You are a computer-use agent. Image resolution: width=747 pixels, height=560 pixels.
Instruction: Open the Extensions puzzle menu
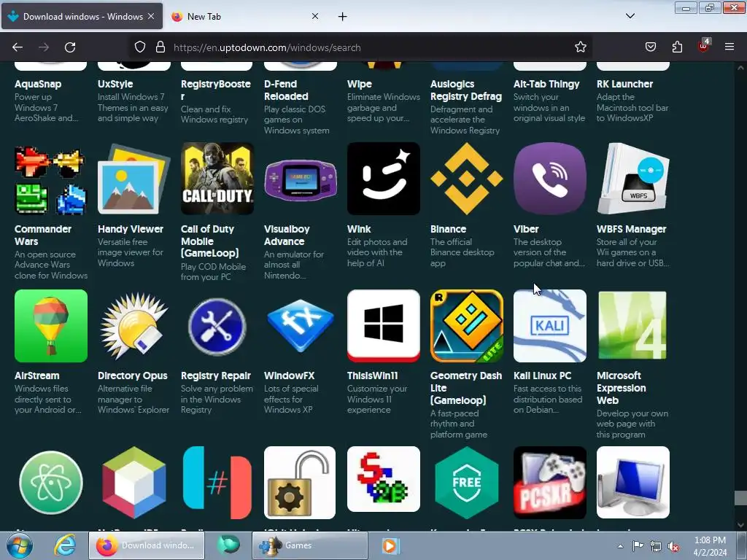[x=677, y=47]
